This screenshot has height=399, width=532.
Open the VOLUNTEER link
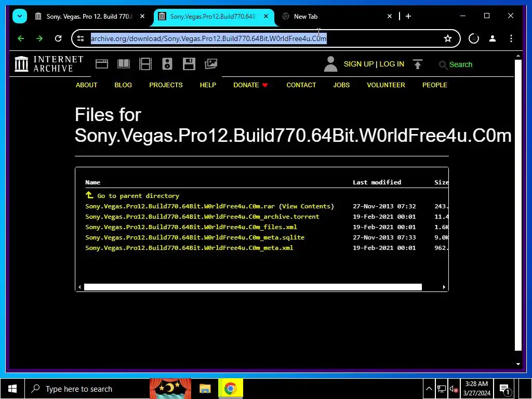pos(386,85)
